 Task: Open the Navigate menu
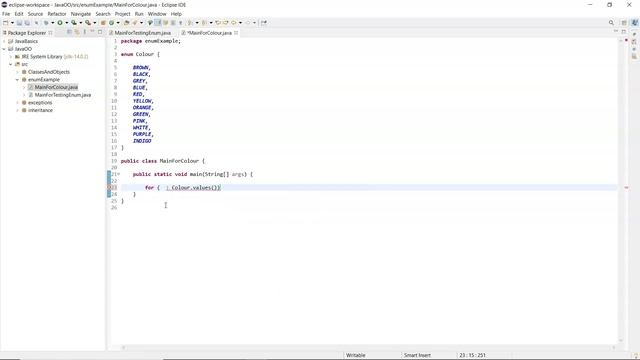[x=81, y=14]
